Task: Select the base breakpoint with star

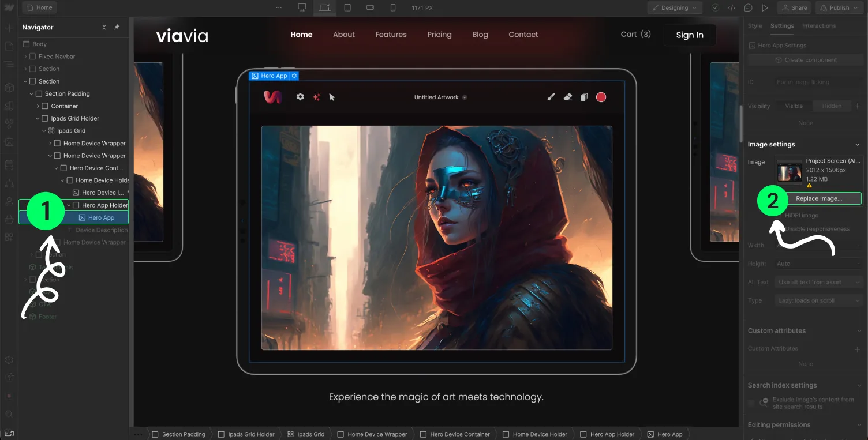Action: (x=325, y=7)
